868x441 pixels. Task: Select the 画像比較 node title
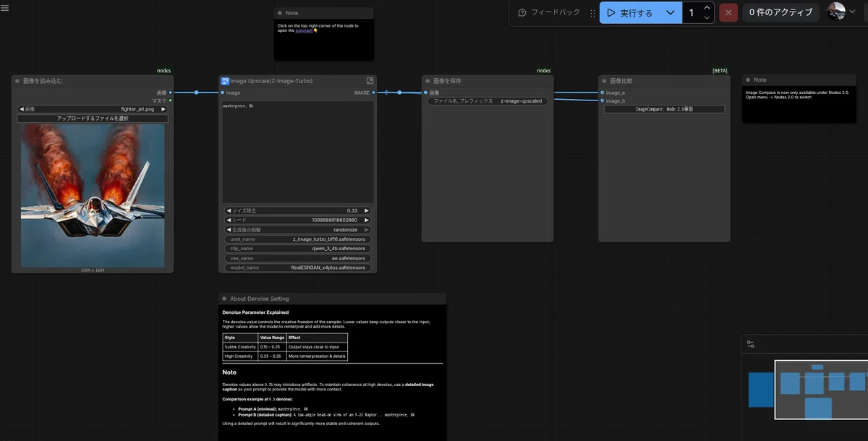coord(621,81)
